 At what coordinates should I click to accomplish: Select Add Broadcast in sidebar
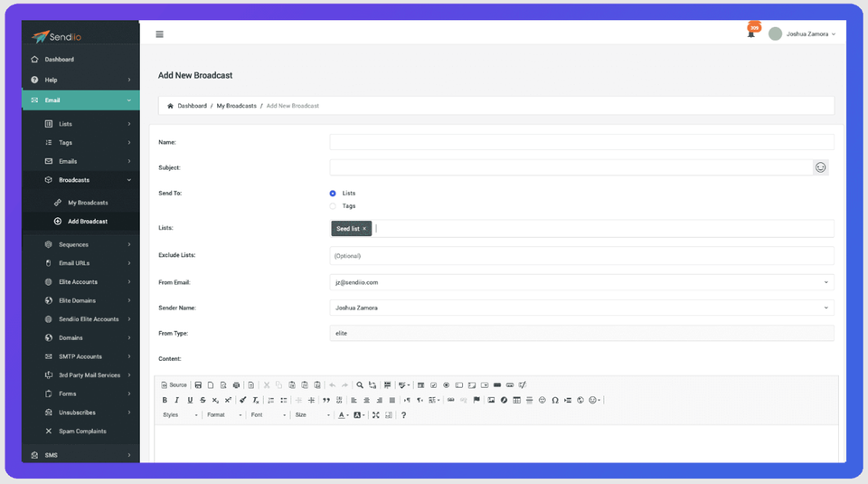[80, 222]
